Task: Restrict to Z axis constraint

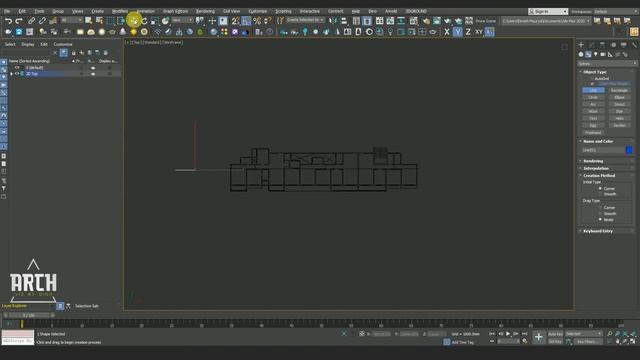Action: pos(468,32)
